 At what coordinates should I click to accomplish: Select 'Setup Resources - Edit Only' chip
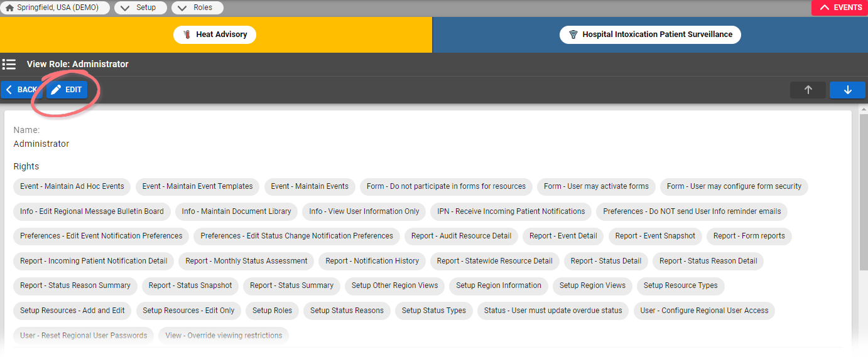coord(188,311)
